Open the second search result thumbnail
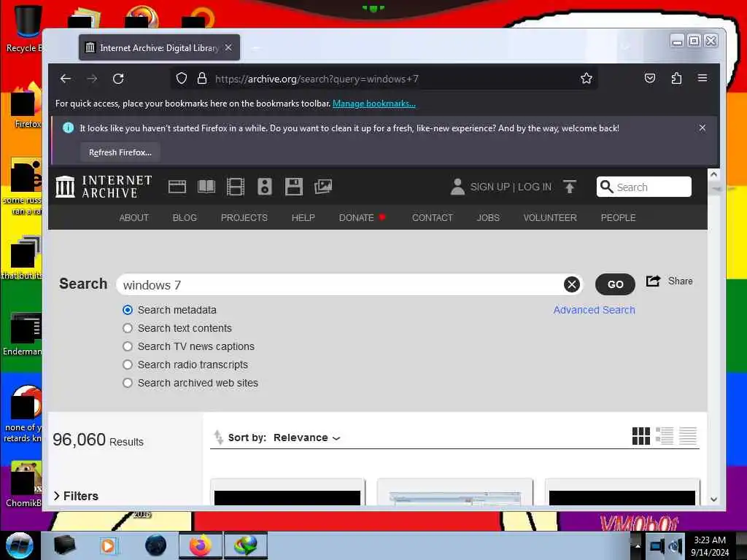 coord(455,493)
